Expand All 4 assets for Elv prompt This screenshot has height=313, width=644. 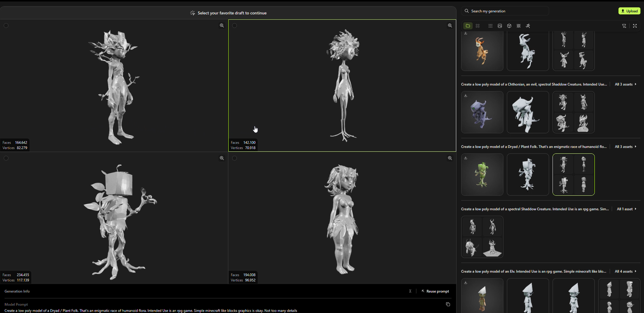625,271
